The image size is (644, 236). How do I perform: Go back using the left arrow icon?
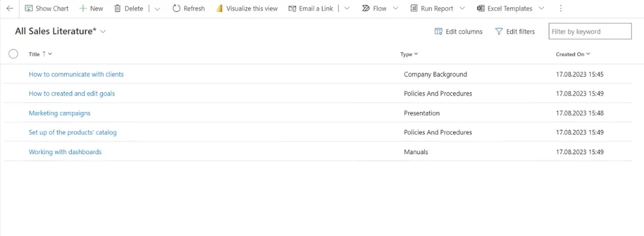(10, 8)
